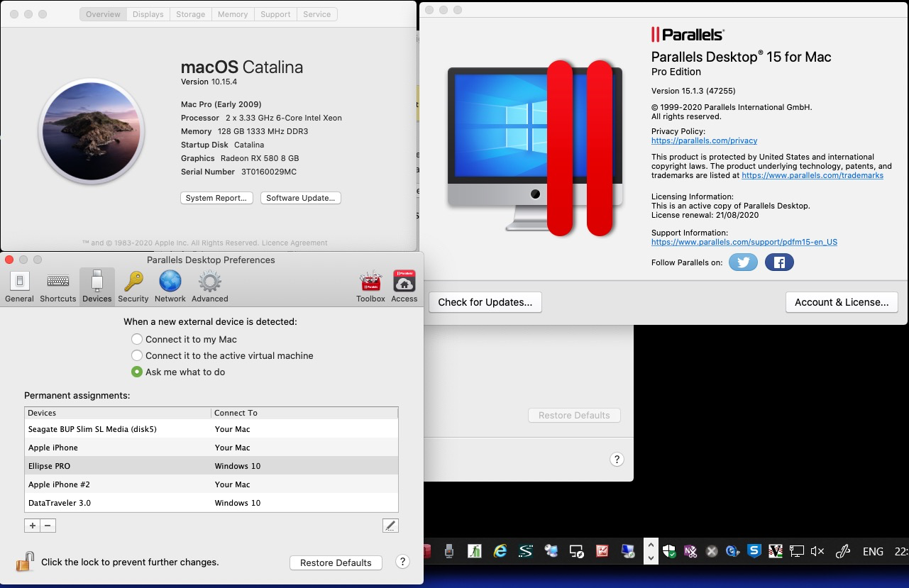
Task: Click the muted volume tray icon
Action: pos(817,551)
